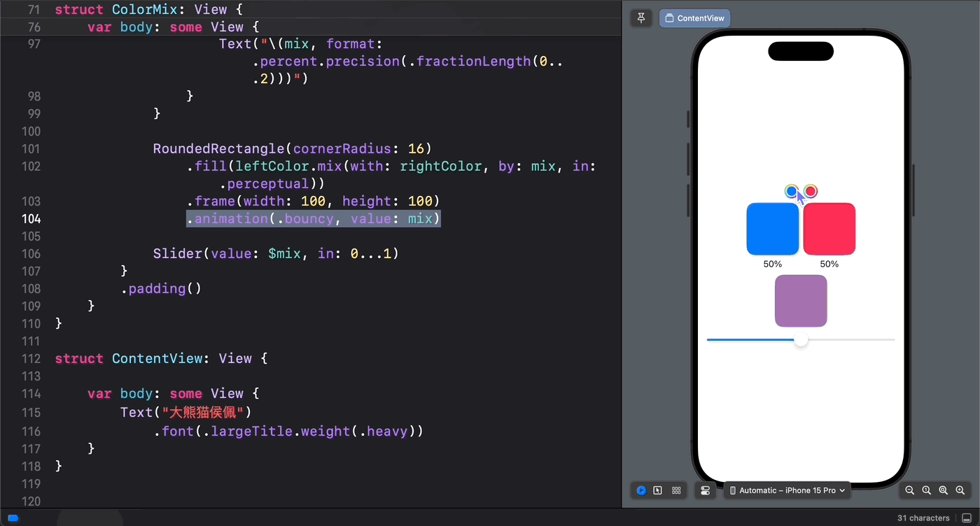Image resolution: width=980 pixels, height=526 pixels.
Task: Zoom preview canvas to fit
Action: (944, 490)
